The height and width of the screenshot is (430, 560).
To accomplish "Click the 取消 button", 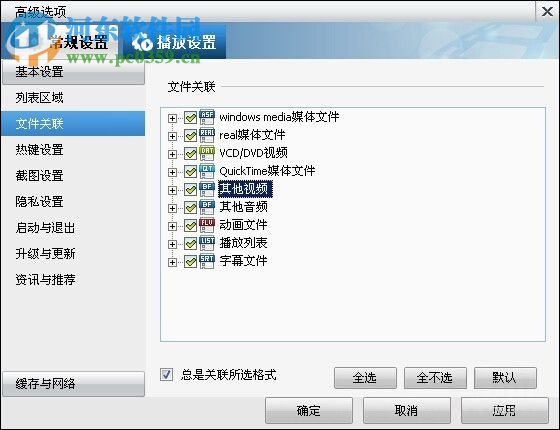I will (407, 411).
